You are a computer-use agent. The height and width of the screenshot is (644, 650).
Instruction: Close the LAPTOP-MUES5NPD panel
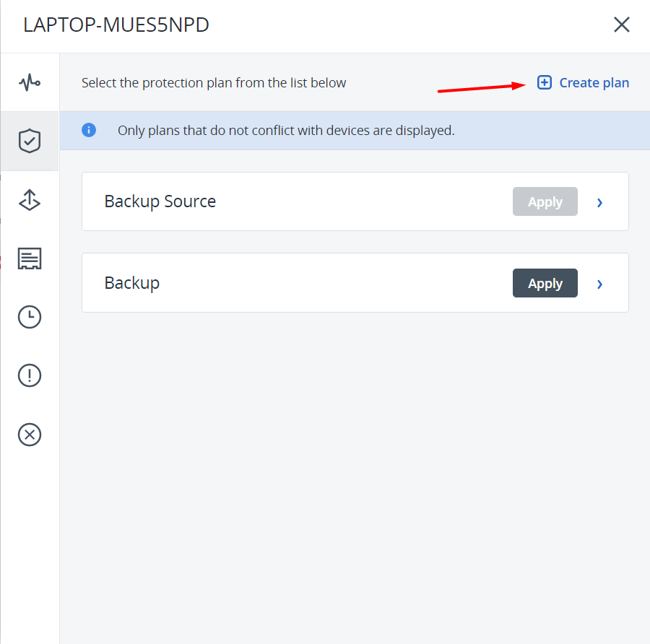tap(621, 25)
